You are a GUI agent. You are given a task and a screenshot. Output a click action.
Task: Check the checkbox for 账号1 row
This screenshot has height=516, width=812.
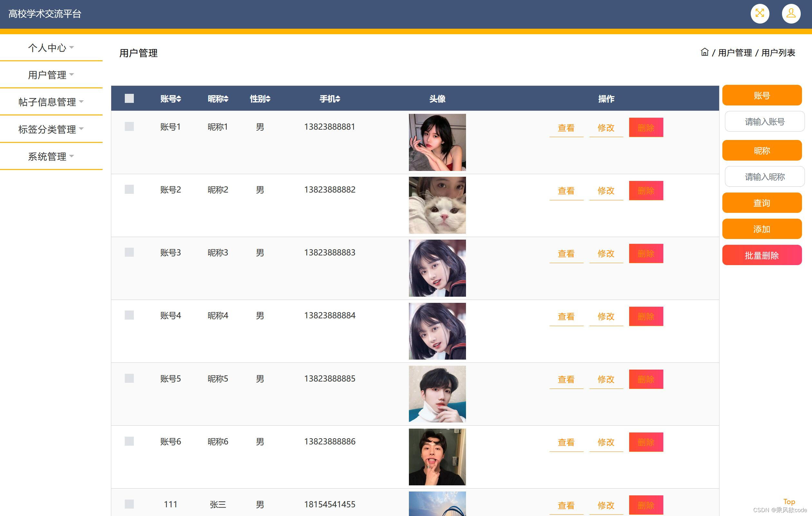coord(129,126)
